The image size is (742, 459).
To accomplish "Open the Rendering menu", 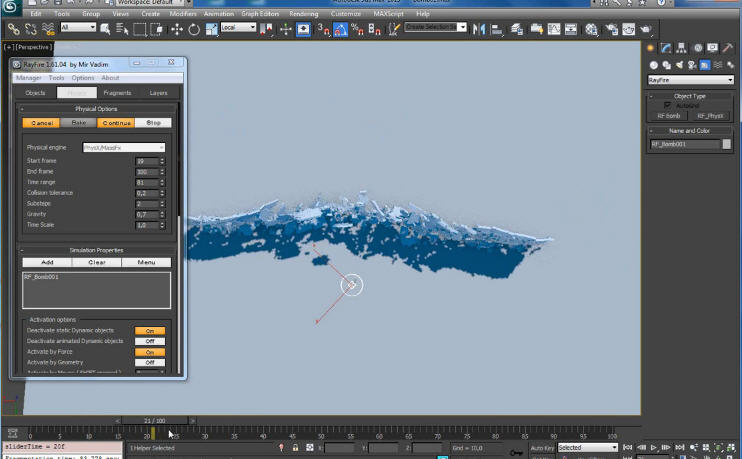I will click(303, 14).
